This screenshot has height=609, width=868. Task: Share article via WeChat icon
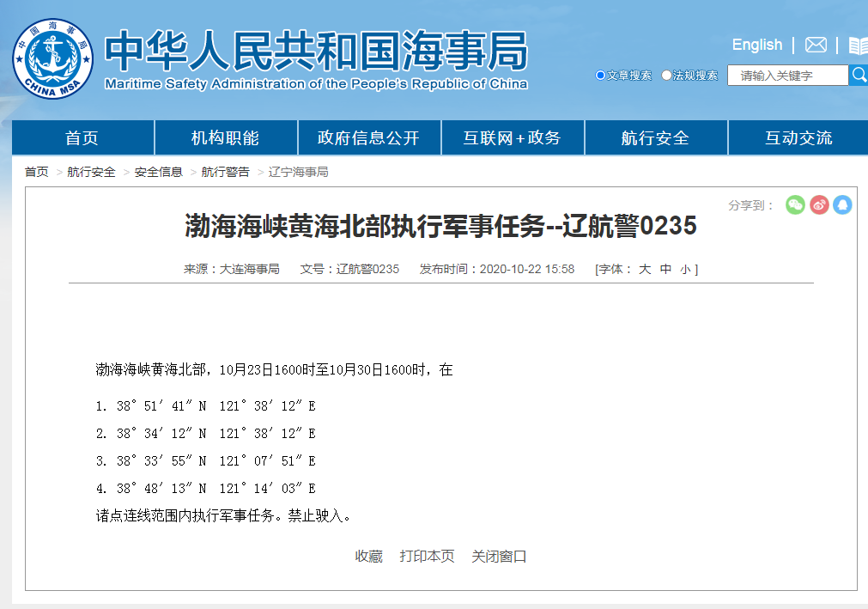tap(796, 205)
